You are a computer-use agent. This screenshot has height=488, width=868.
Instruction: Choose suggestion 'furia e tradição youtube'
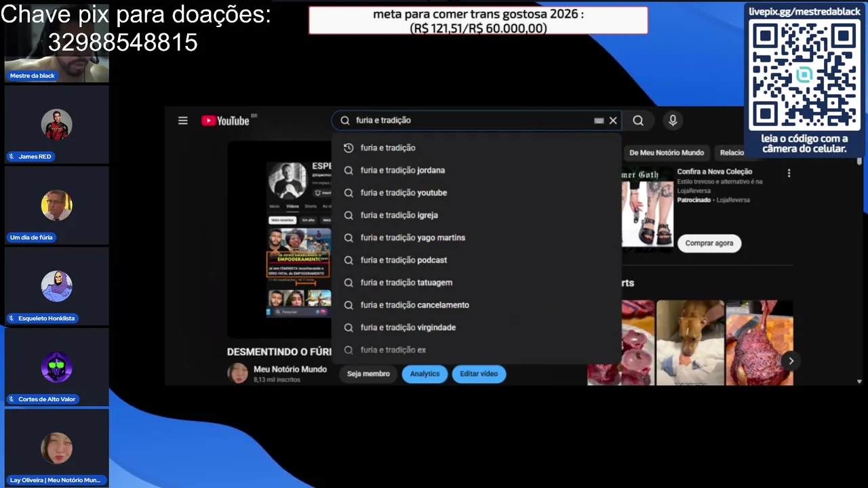click(x=476, y=192)
